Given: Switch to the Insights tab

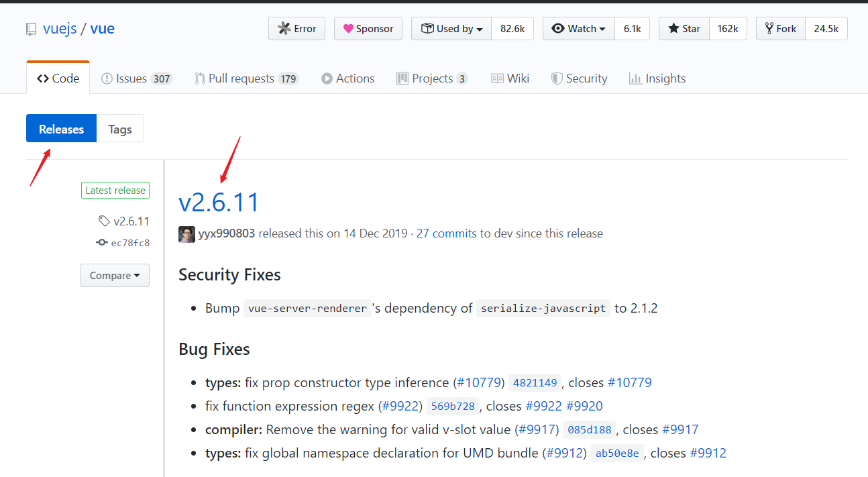Looking at the screenshot, I should [x=657, y=78].
